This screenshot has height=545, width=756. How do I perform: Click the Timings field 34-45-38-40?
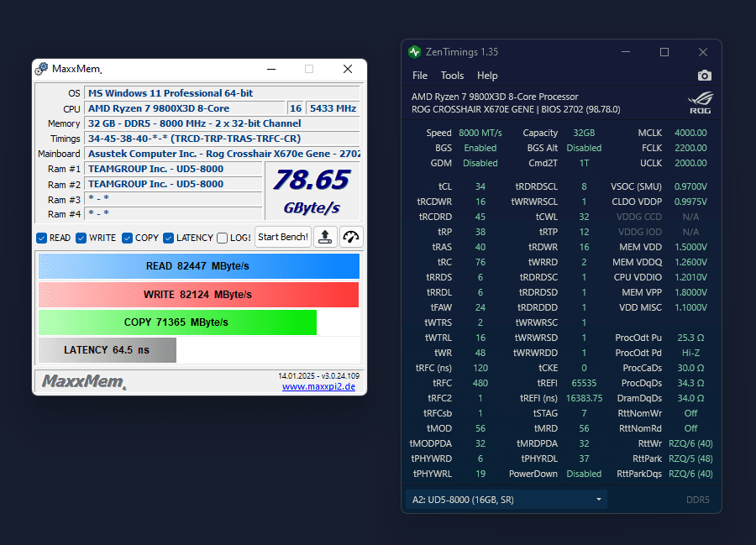point(223,139)
